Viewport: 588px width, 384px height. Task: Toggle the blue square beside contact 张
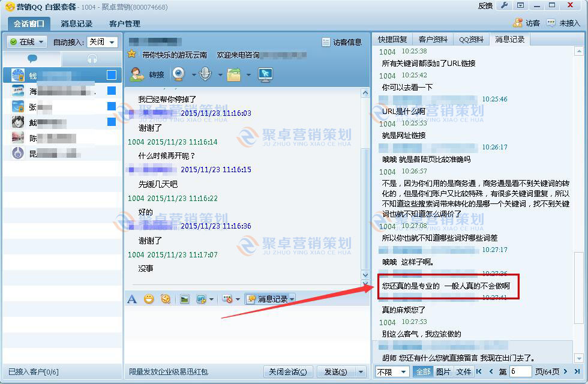point(112,106)
